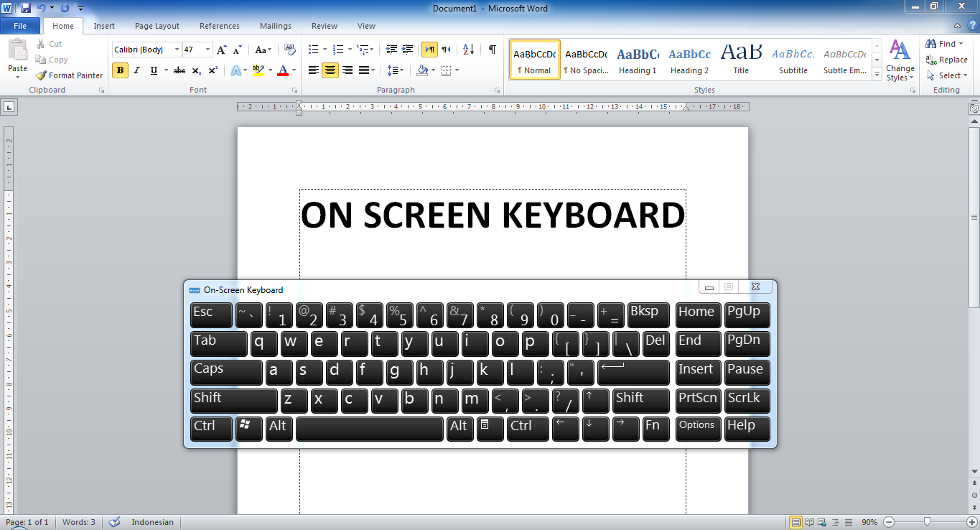Toggle bold formatting in the Font group

(119, 70)
